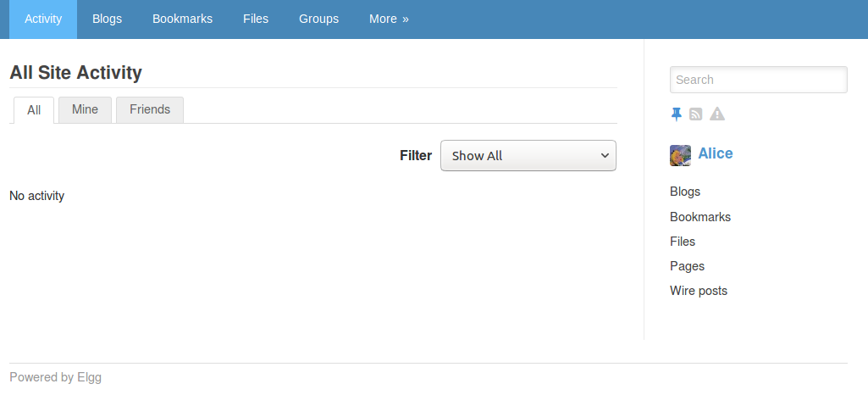The height and width of the screenshot is (395, 868).
Task: Open Blogs from the top navigation
Action: pos(107,19)
